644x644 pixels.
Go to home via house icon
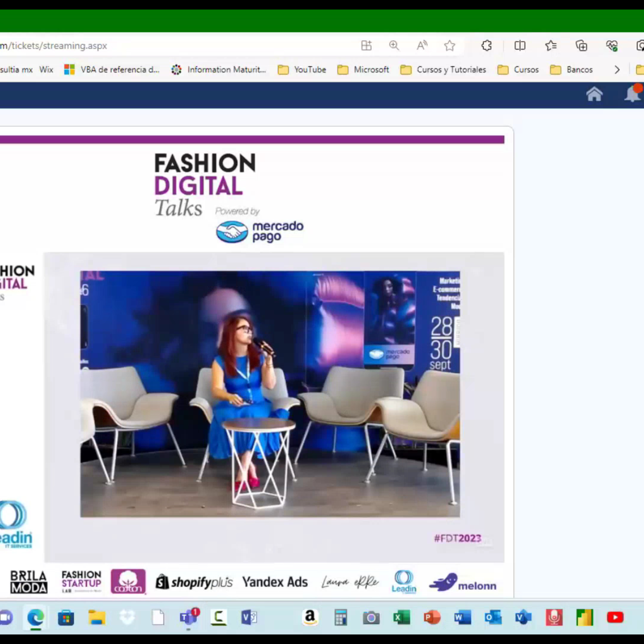[x=594, y=94]
